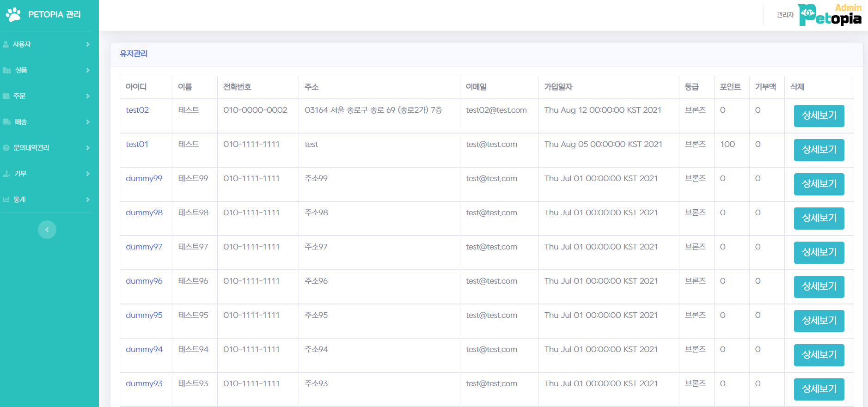Viewport: 868px width, 407px height.
Task: Click the 관리자 label in header
Action: pyautogui.click(x=785, y=15)
